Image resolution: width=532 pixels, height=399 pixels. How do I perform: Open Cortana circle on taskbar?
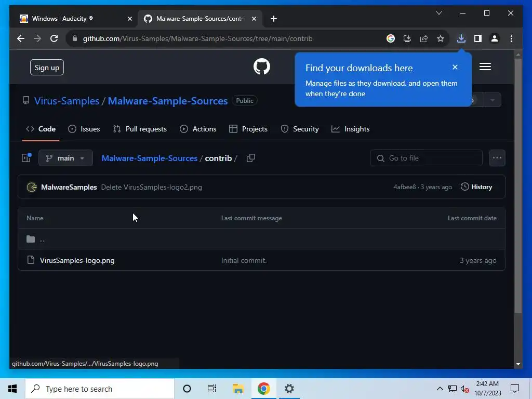(187, 389)
